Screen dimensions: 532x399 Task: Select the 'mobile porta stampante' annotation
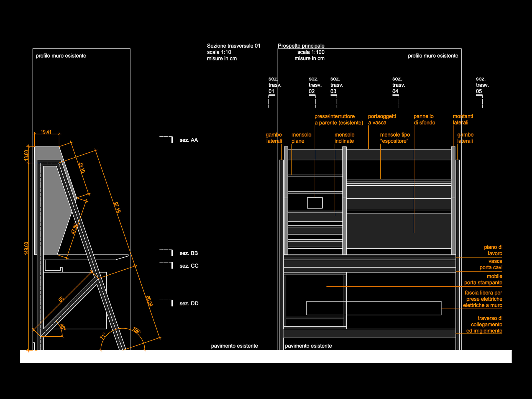pyautogui.click(x=483, y=280)
